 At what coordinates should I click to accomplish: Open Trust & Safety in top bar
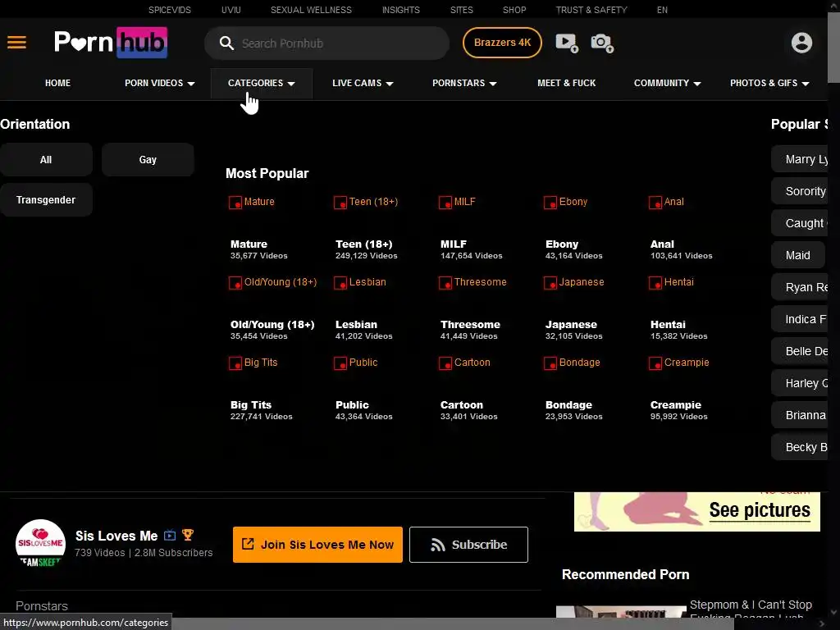(591, 10)
